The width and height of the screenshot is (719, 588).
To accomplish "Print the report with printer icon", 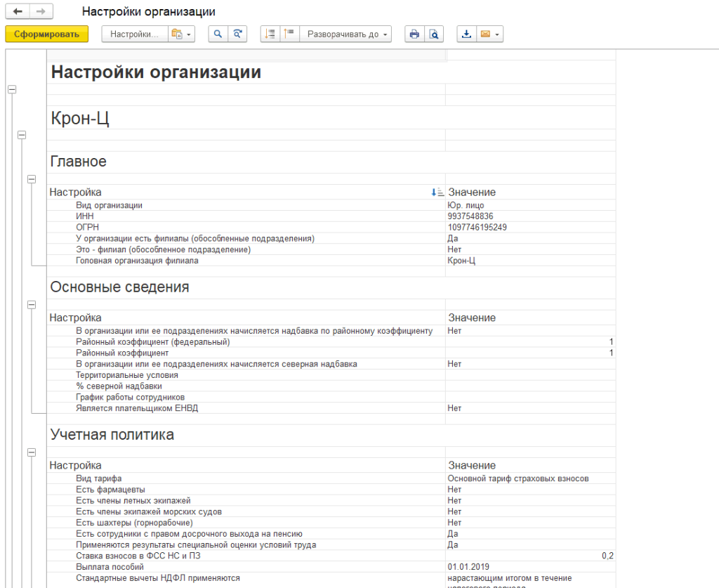I will point(414,34).
